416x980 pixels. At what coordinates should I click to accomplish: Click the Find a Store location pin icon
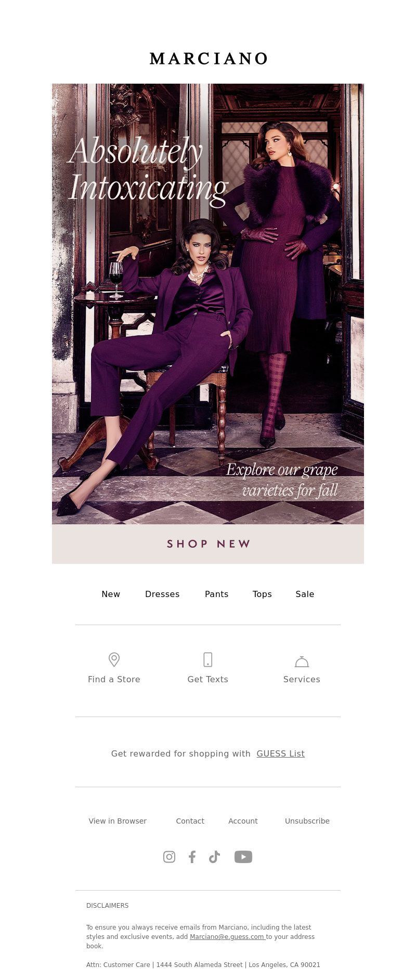coord(114,659)
